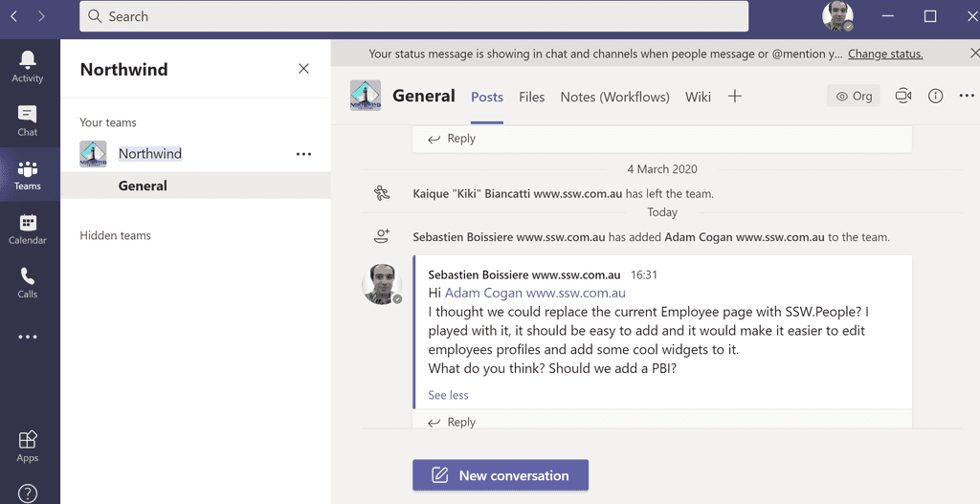The width and height of the screenshot is (980, 504).
Task: Click in the Search box
Action: (413, 16)
